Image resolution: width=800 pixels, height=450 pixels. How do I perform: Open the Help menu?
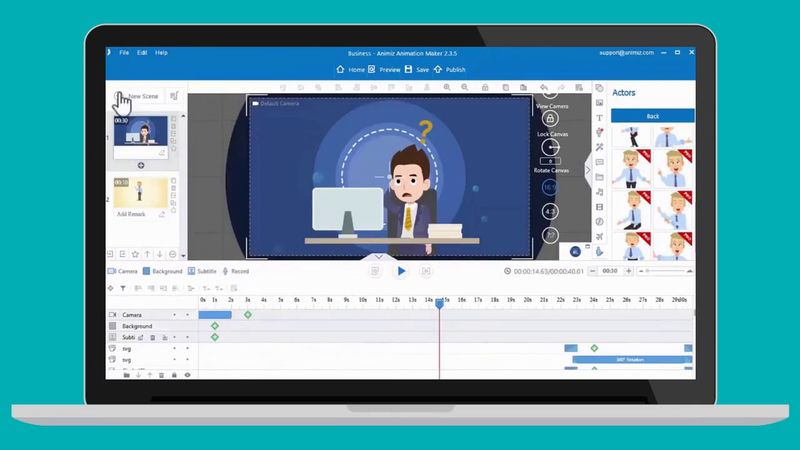161,53
